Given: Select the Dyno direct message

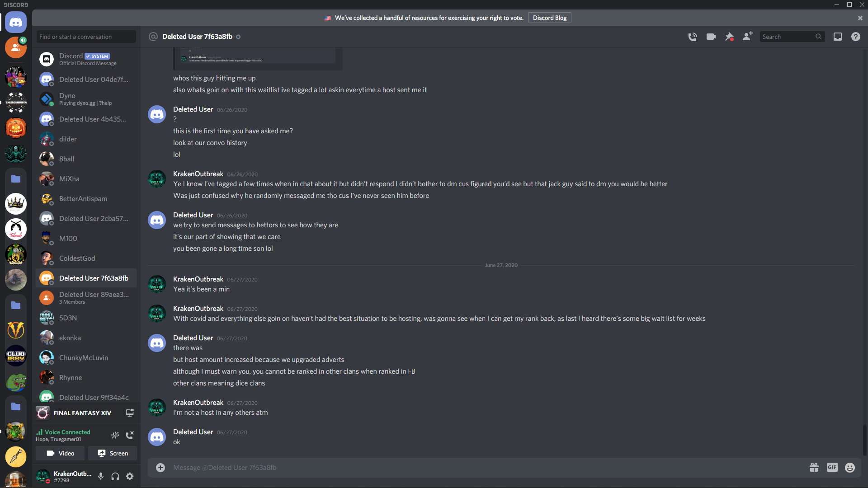Looking at the screenshot, I should (x=86, y=99).
